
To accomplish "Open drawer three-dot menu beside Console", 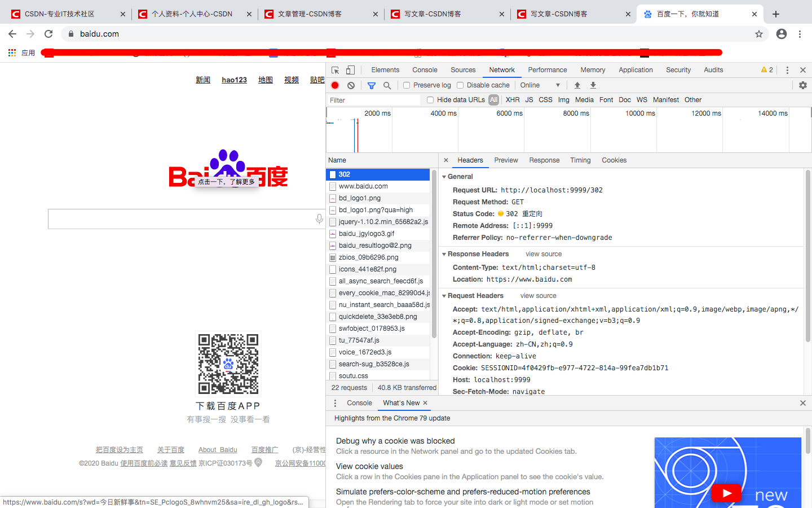I will (x=335, y=403).
